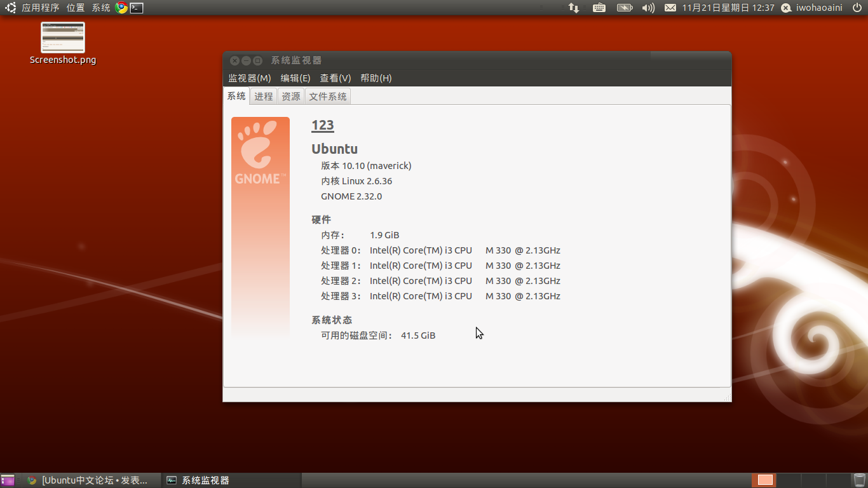Open the 位置 menu in top panel
868x488 pixels.
pos(76,8)
